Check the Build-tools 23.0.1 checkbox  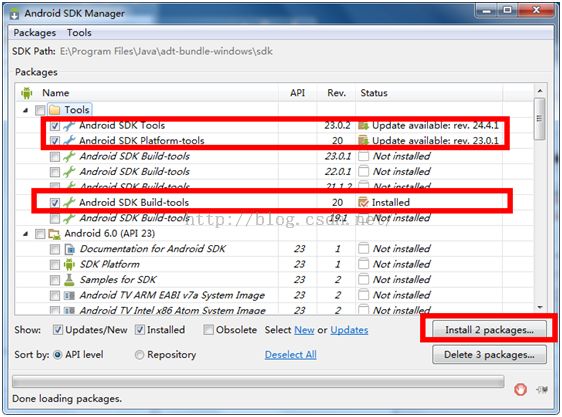55,157
